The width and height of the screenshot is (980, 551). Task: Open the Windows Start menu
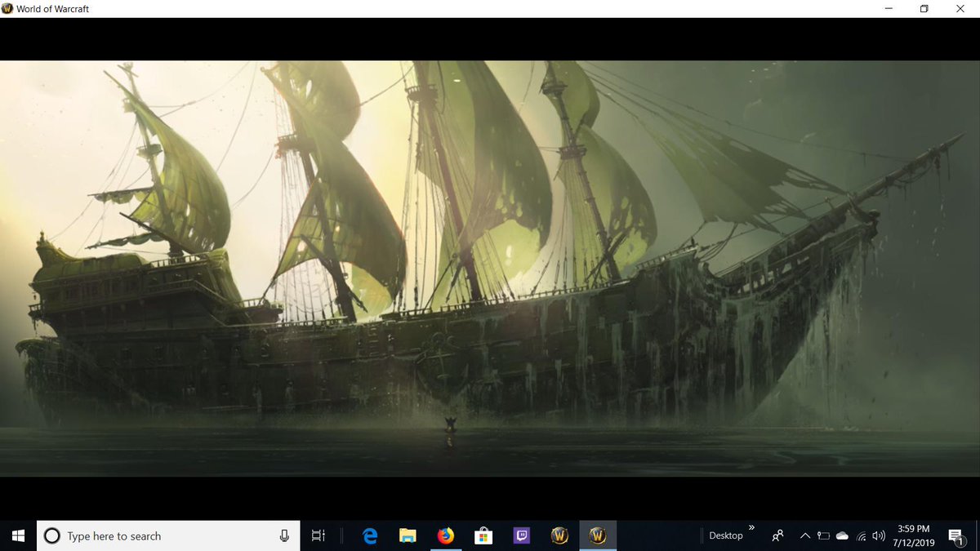click(x=18, y=535)
